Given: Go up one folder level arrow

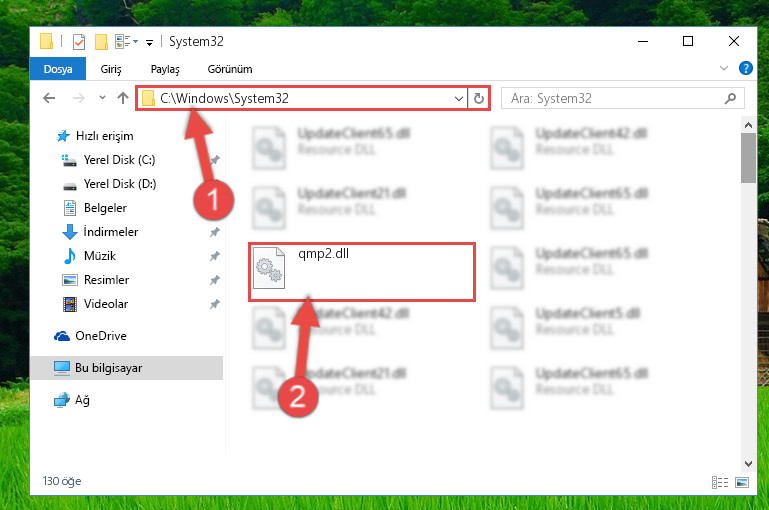Looking at the screenshot, I should click(123, 98).
